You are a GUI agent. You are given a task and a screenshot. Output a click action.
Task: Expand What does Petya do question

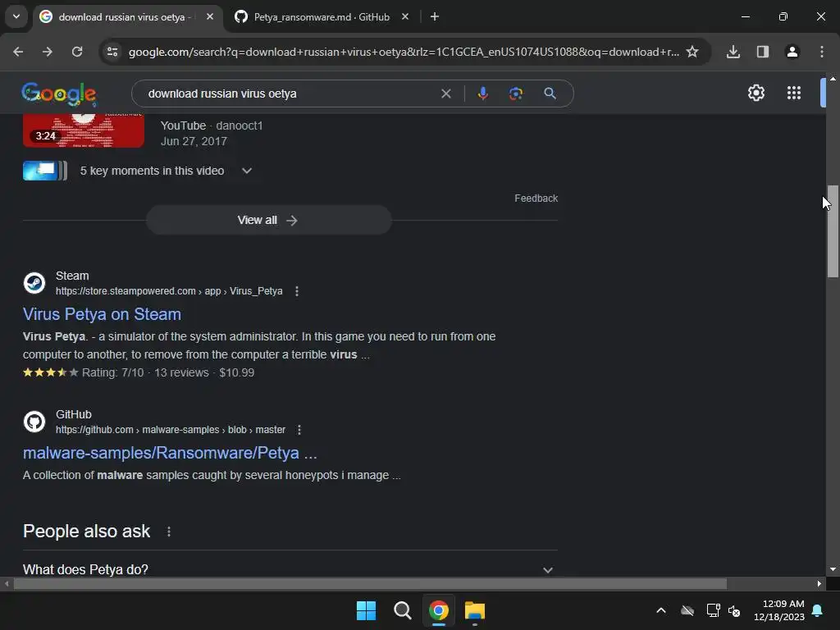click(290, 569)
